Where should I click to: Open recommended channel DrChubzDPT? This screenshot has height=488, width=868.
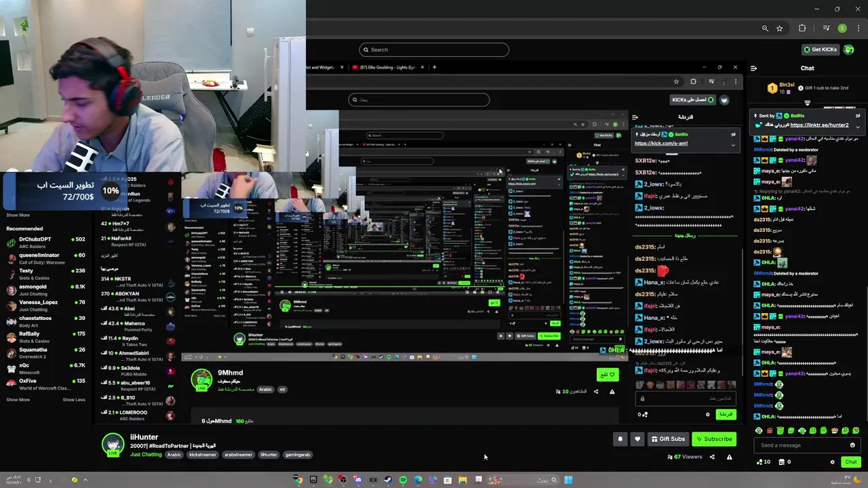[45, 242]
